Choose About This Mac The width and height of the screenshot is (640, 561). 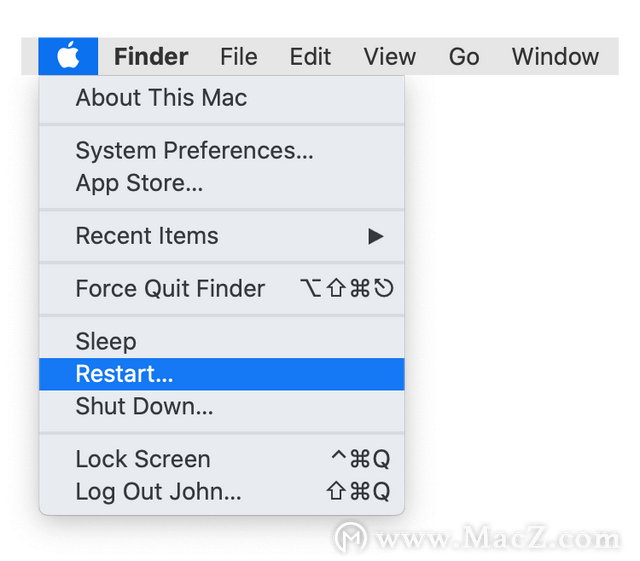(222, 98)
